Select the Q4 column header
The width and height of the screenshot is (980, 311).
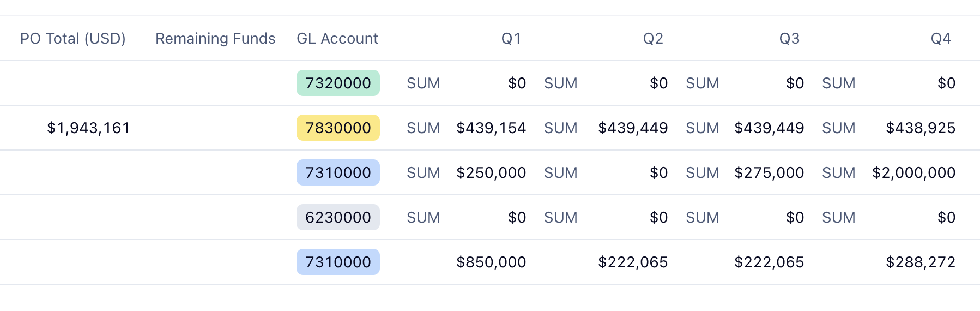pos(941,39)
